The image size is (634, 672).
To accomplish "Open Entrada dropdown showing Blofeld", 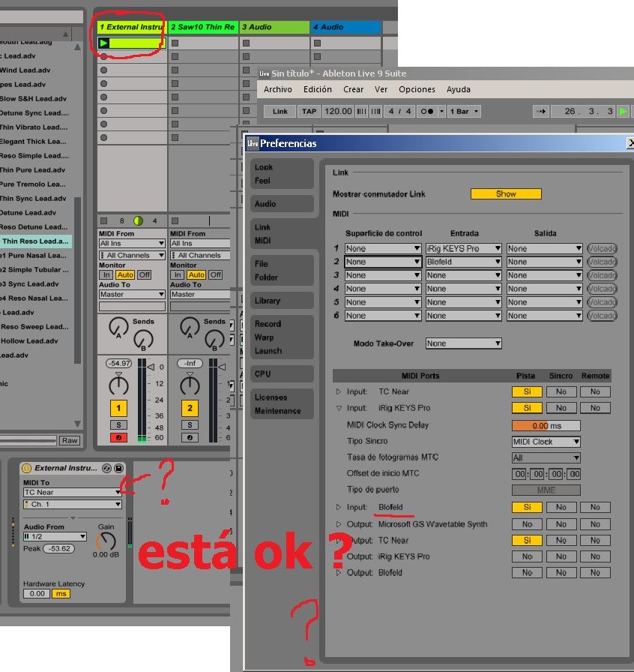I will pos(463,262).
